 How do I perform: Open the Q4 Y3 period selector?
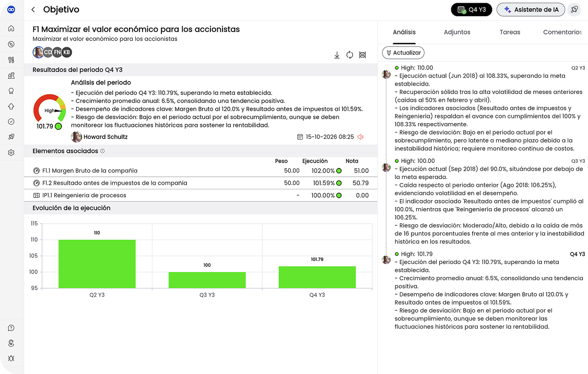[472, 10]
